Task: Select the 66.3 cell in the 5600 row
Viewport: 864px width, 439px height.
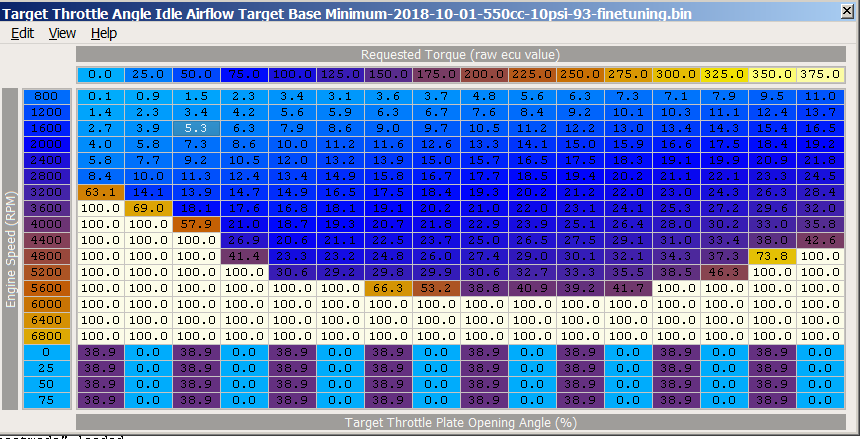Action: tap(388, 288)
